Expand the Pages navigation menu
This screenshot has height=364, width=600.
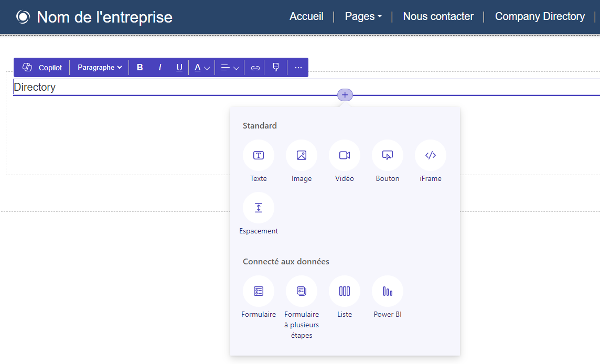point(363,16)
